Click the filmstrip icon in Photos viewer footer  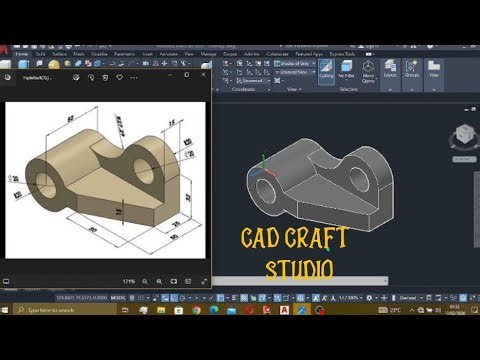(6, 282)
